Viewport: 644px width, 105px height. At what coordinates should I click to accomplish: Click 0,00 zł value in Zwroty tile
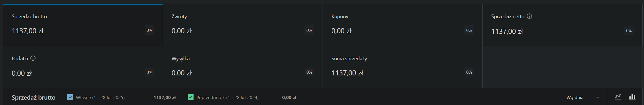pos(182,31)
